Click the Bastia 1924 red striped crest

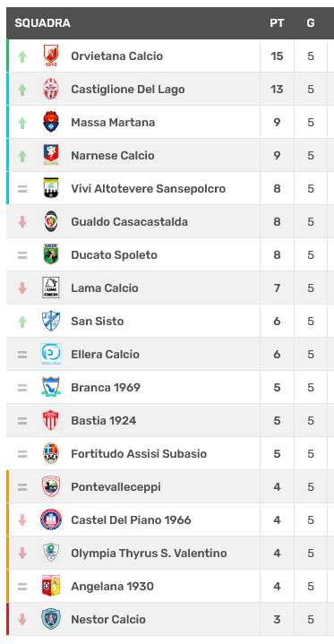[x=51, y=420]
